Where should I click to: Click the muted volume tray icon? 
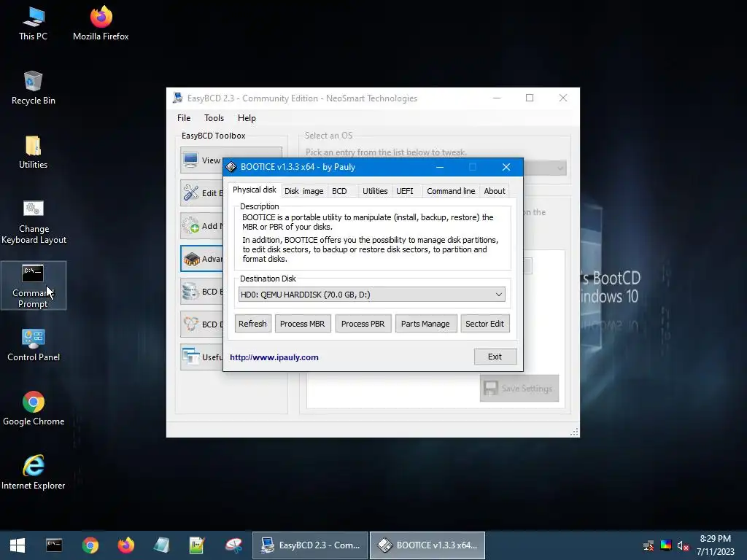pos(683,545)
